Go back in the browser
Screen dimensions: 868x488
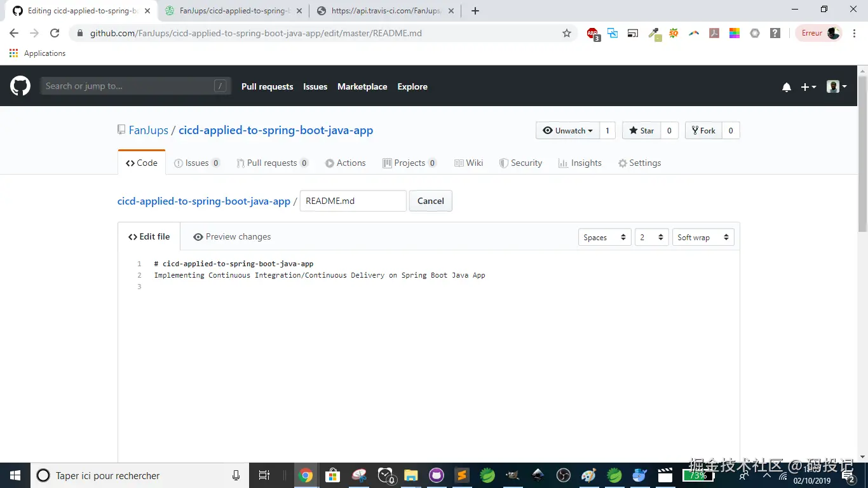click(x=14, y=33)
